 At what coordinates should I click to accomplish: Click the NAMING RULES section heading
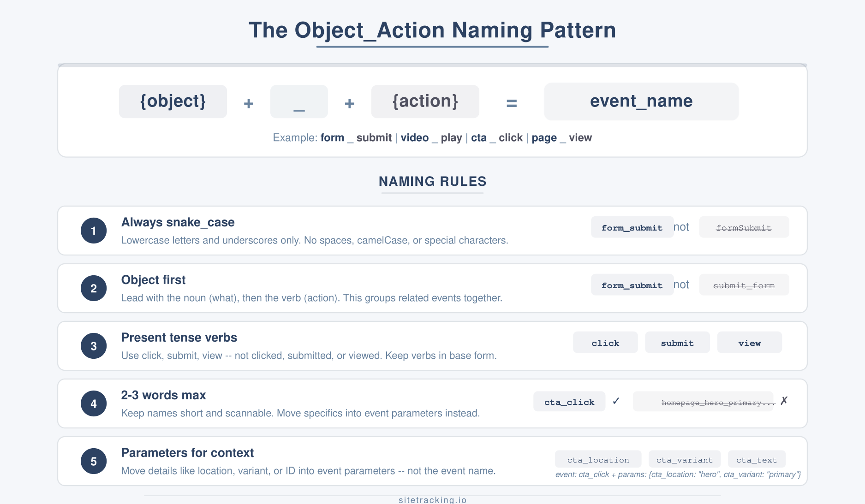click(432, 181)
